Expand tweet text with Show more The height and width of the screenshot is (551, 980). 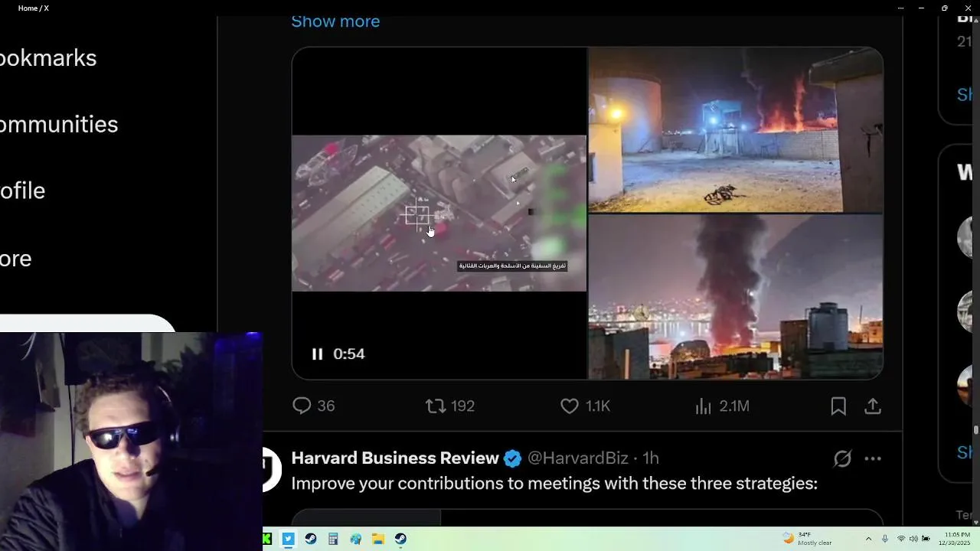pos(335,21)
